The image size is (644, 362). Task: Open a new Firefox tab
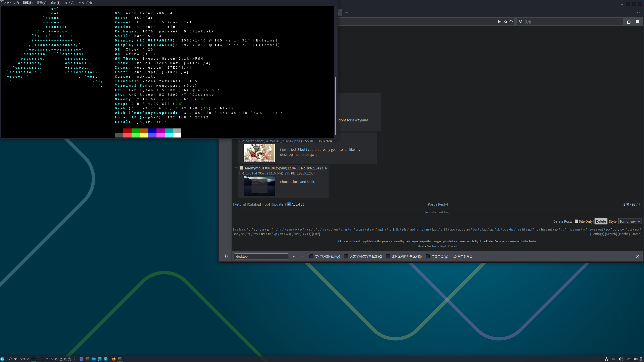pos(347,13)
